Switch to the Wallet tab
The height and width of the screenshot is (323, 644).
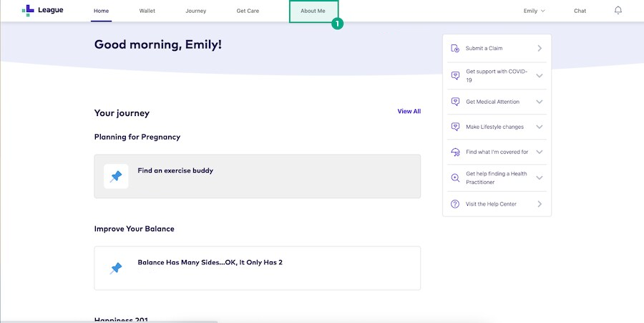tap(147, 11)
